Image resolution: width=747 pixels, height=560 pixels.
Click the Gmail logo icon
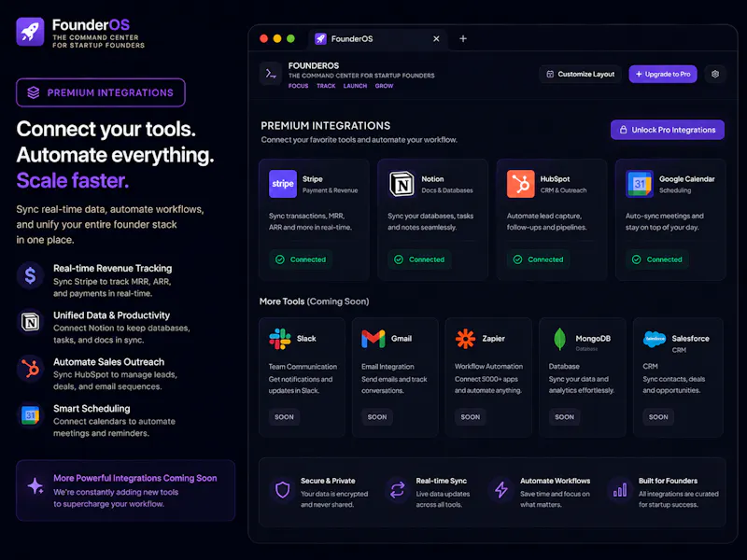[373, 339]
